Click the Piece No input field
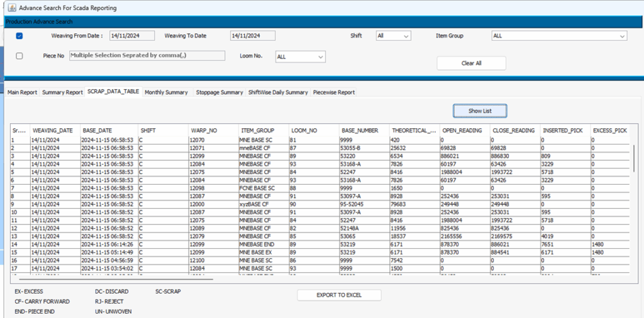 pyautogui.click(x=147, y=55)
